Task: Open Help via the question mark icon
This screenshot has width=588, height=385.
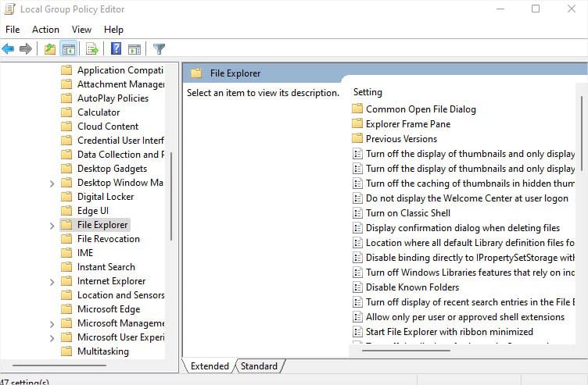Action: [117, 48]
